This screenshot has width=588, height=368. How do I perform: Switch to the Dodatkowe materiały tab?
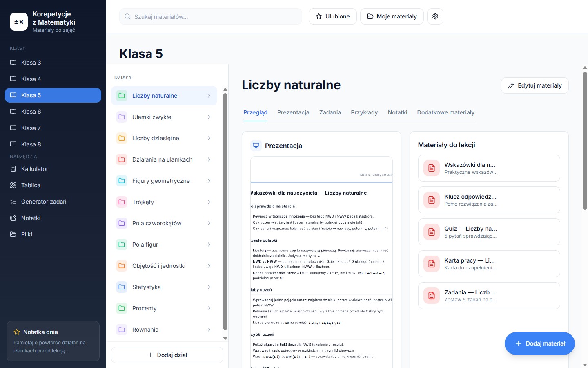point(445,112)
